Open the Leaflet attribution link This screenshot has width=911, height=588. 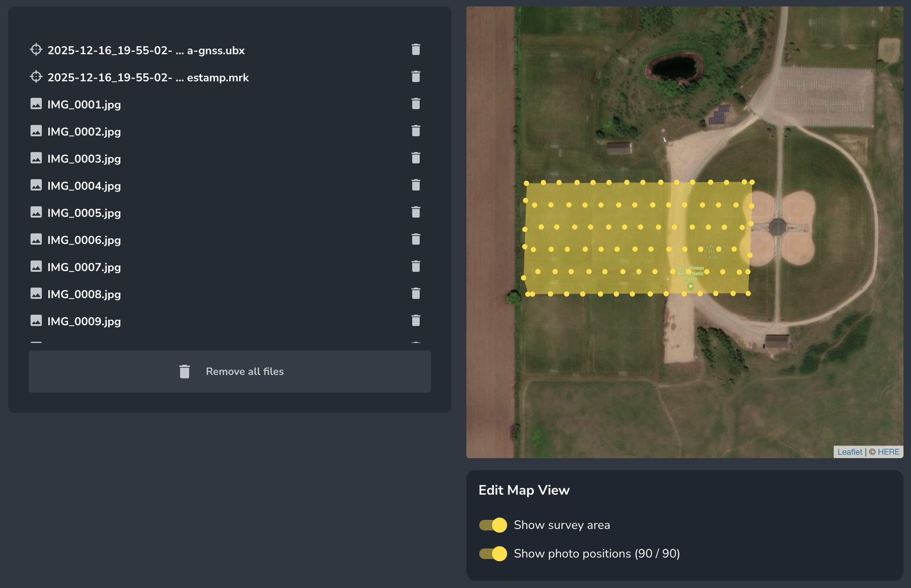pyautogui.click(x=850, y=452)
